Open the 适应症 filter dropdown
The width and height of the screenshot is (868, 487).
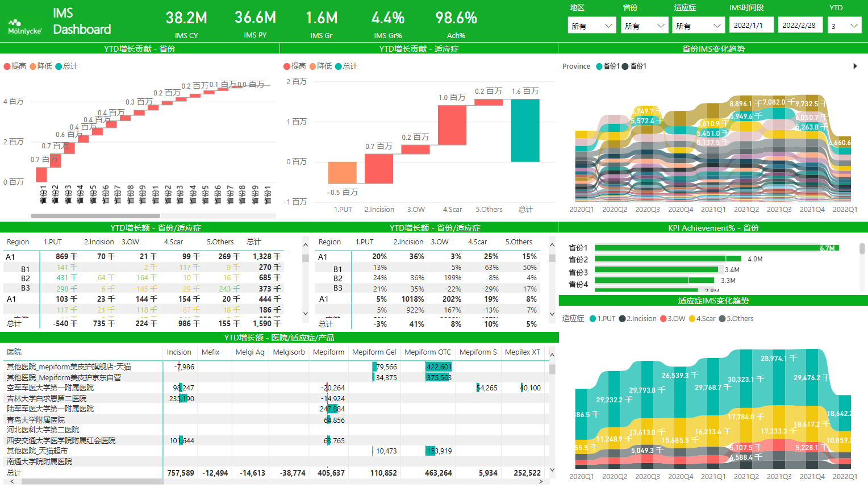698,26
